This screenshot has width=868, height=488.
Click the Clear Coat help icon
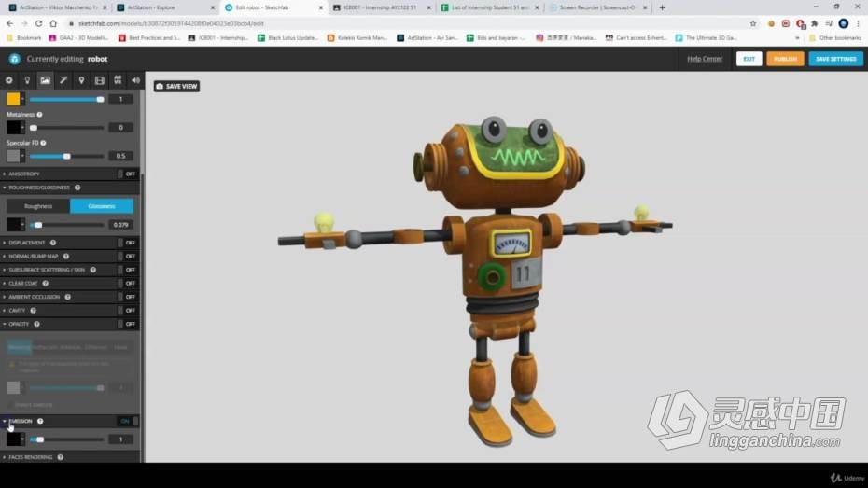(x=46, y=284)
